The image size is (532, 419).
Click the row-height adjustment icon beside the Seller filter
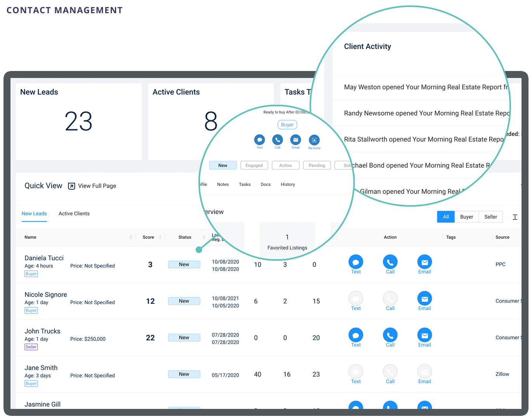(515, 217)
